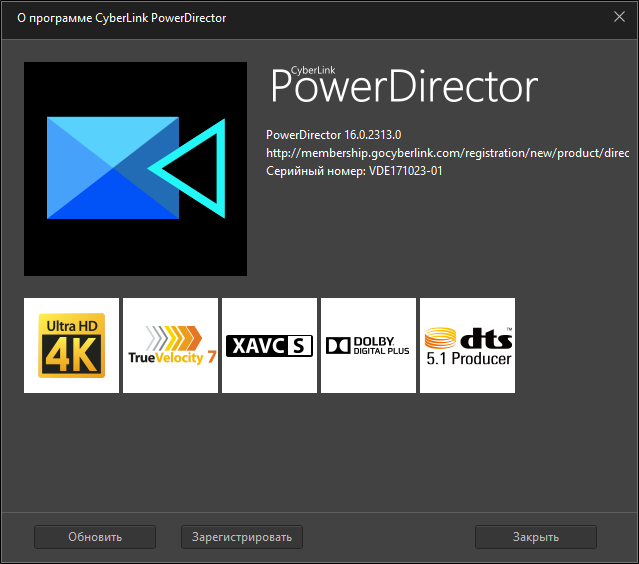Select the version text PowerDirector 16.0.2313.0
639x564 pixels.
pyautogui.click(x=334, y=135)
